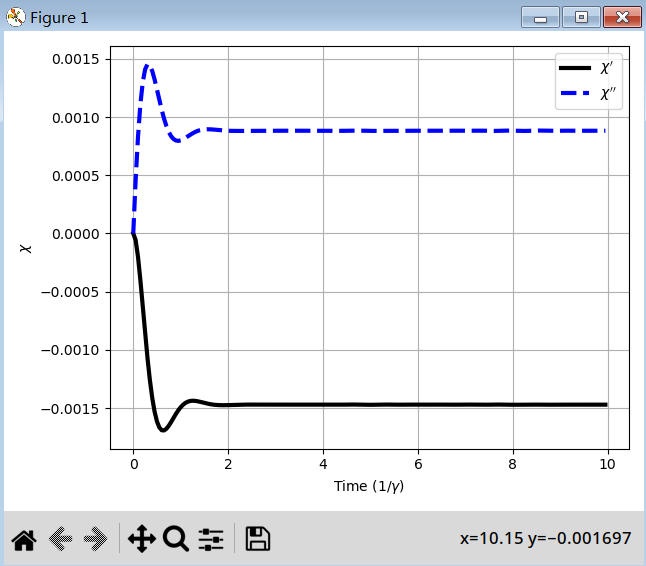This screenshot has height=566, width=646.
Task: Save the figure with floppy disk icon
Action: 257,540
